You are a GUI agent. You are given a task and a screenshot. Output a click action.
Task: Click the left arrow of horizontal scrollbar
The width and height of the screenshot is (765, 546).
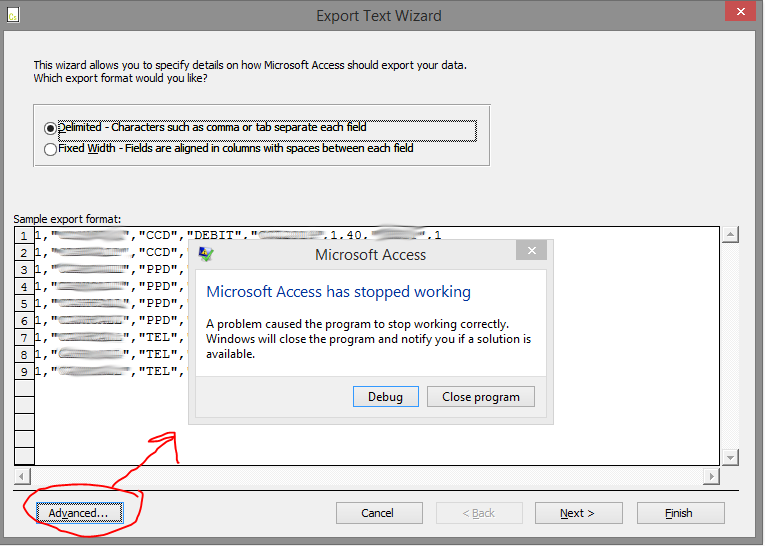[x=22, y=476]
